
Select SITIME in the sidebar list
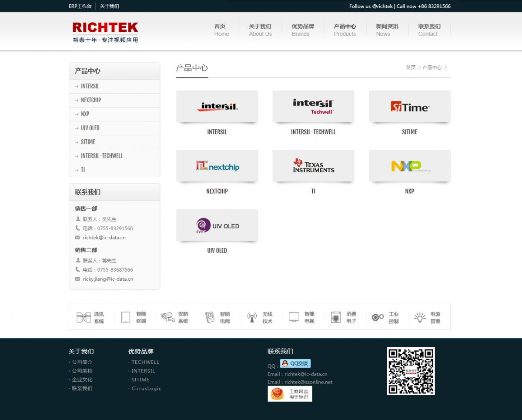[x=114, y=142]
